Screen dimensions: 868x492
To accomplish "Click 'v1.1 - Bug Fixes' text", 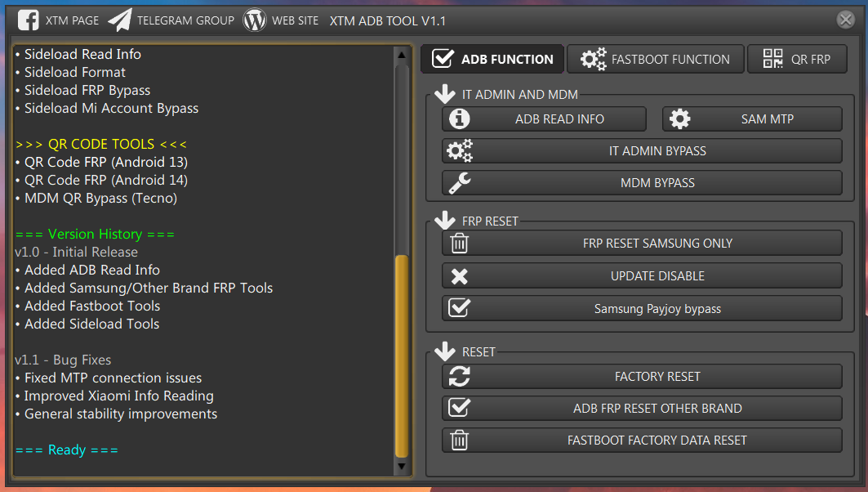I will pos(63,360).
